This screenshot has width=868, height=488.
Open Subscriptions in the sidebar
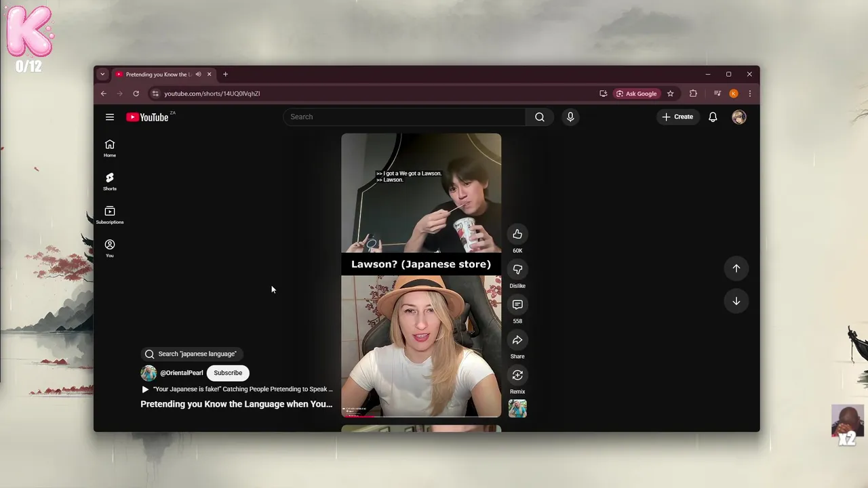click(110, 215)
